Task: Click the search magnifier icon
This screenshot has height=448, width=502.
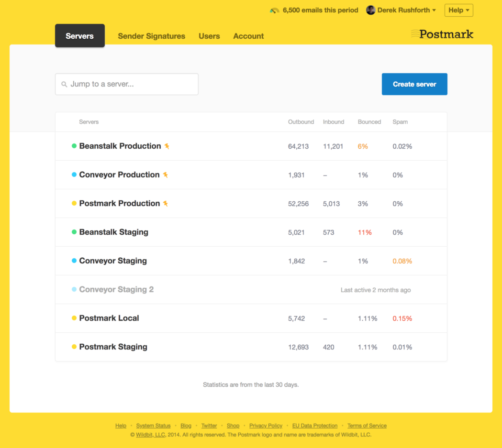Action: [64, 84]
